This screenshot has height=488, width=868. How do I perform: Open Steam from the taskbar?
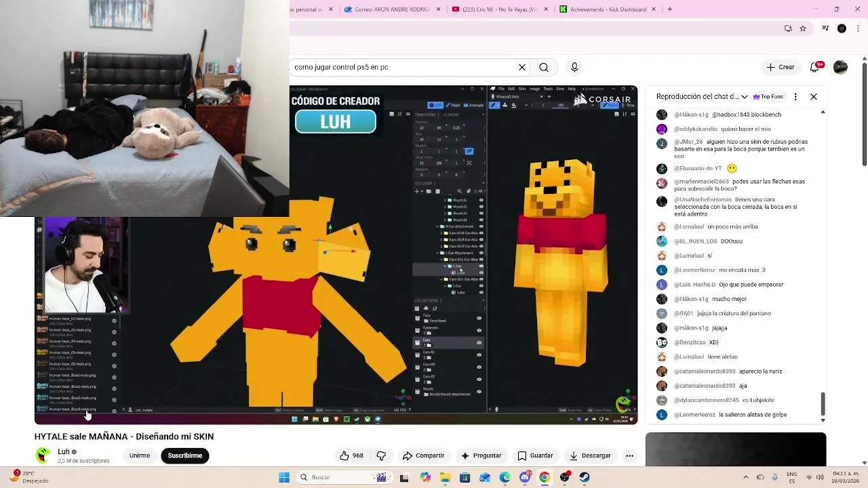click(x=585, y=477)
